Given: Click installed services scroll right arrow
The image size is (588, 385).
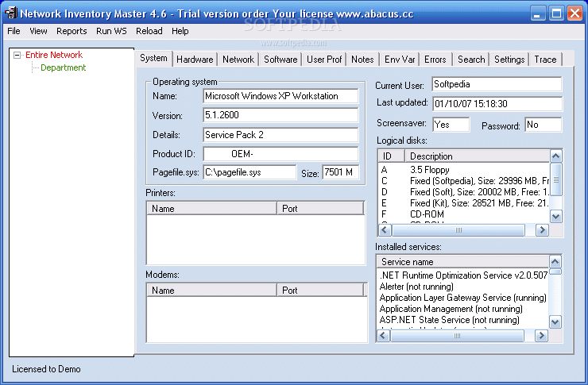Looking at the screenshot, I should 541,336.
